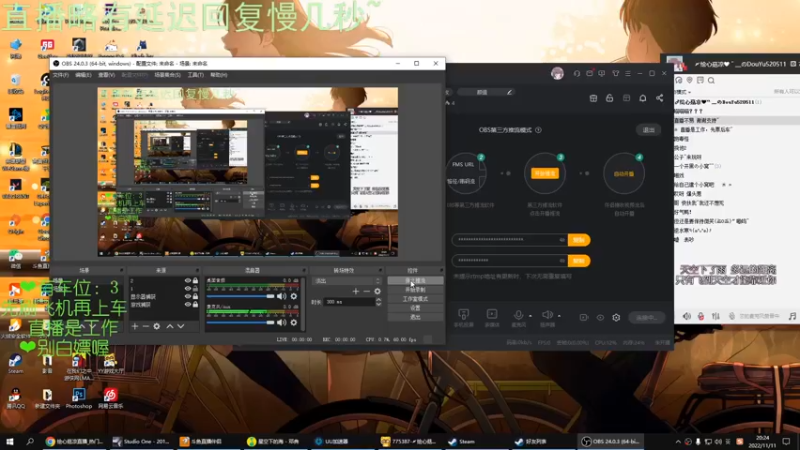Toggle lock on the display capture source
800x450 pixels.
pyautogui.click(x=195, y=296)
